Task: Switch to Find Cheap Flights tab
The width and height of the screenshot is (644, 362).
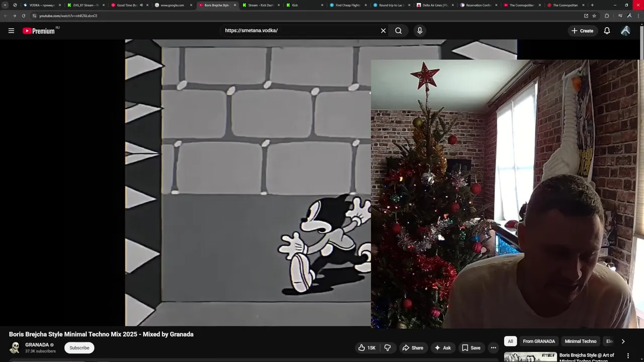Action: (x=348, y=5)
